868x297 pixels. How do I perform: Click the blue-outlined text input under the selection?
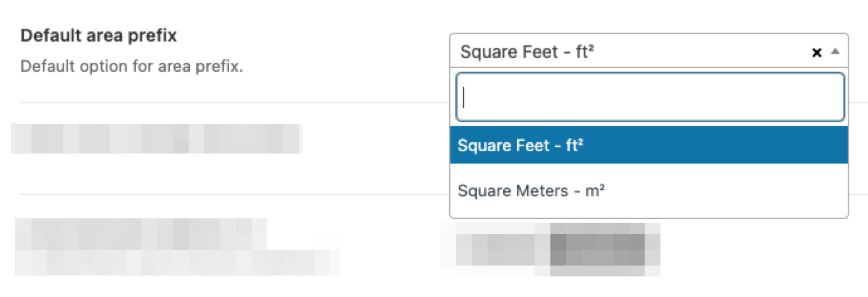click(650, 98)
